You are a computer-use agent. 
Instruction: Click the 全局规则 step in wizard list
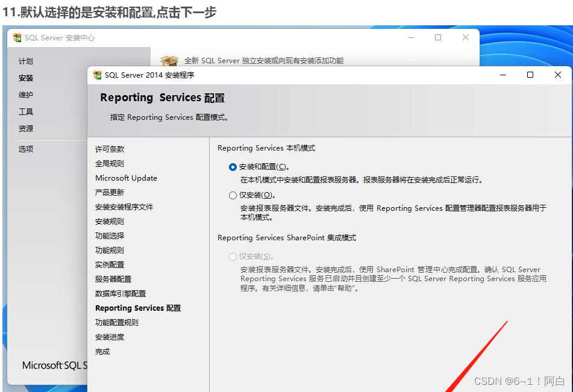(110, 164)
